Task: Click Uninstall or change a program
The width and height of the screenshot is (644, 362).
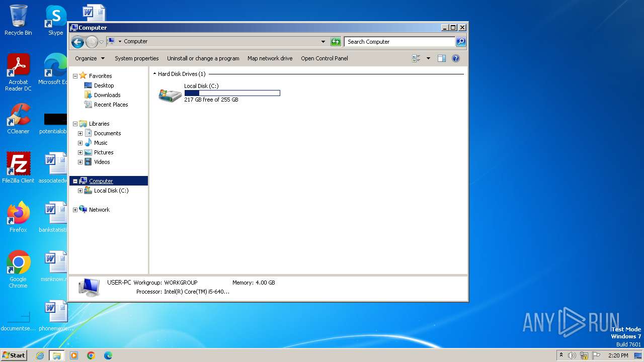Action: click(203, 58)
